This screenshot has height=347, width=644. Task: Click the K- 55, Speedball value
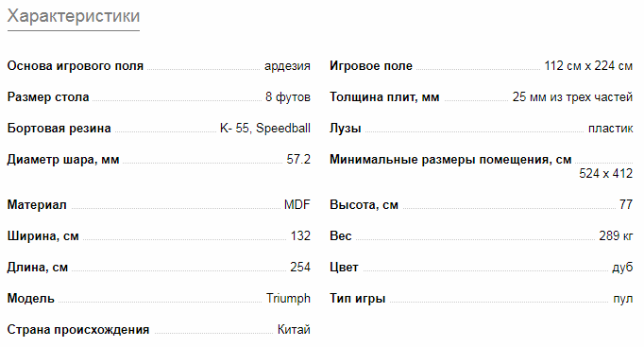click(265, 129)
